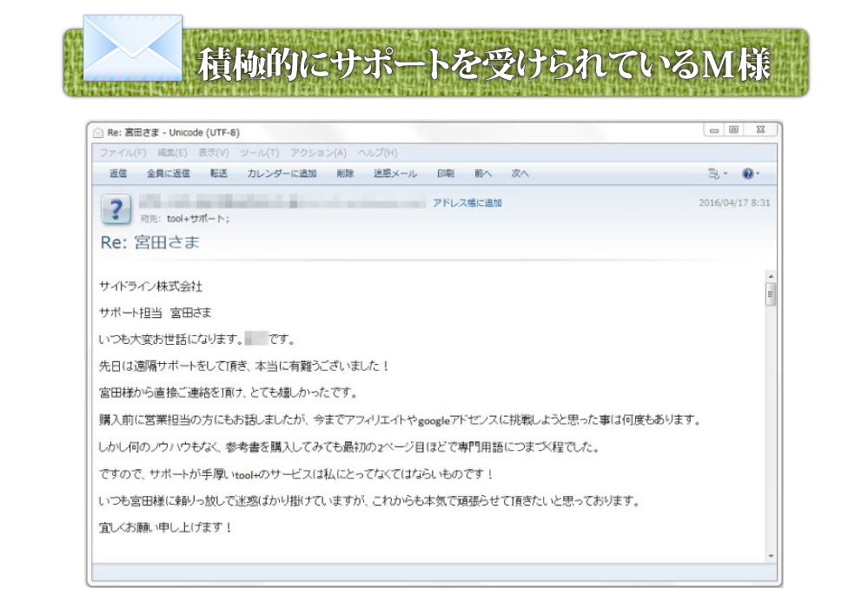Click カレンダーに追加 in toolbar
The width and height of the screenshot is (868, 608).
tap(282, 174)
